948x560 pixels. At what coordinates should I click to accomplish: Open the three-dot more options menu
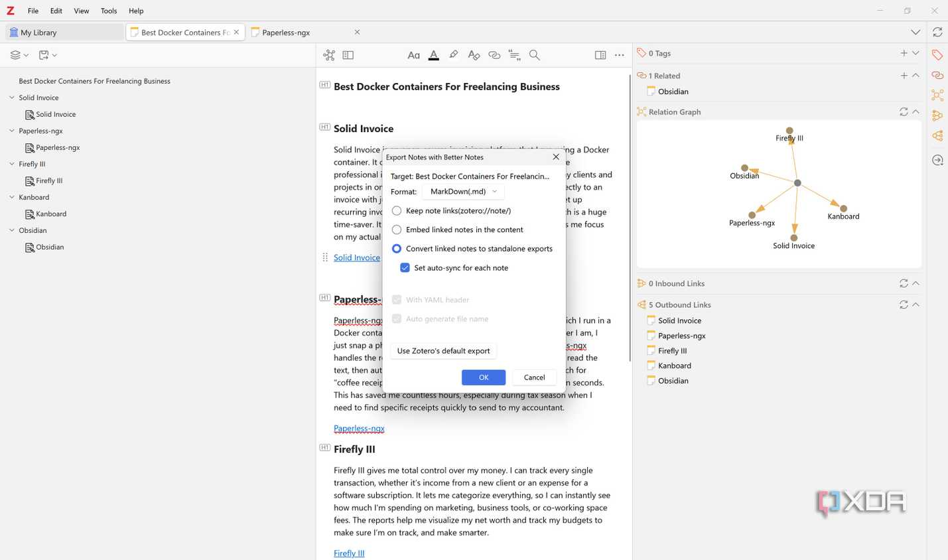tap(620, 55)
